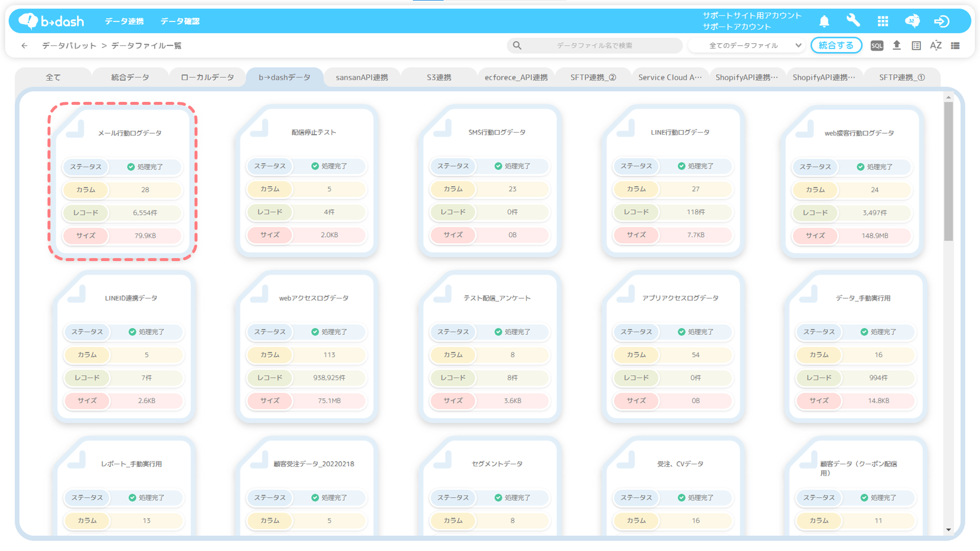Open the データ確認 menu
The height and width of the screenshot is (551, 980).
click(180, 21)
